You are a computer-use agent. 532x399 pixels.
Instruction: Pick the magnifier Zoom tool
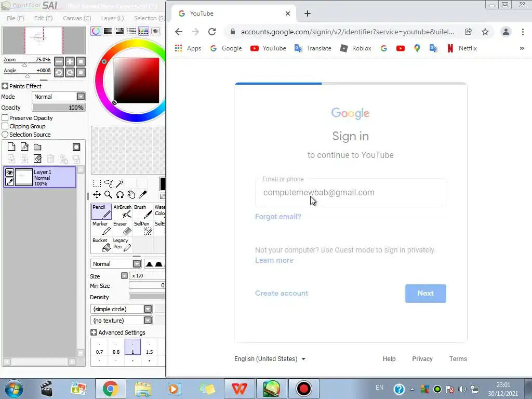pyautogui.click(x=108, y=195)
